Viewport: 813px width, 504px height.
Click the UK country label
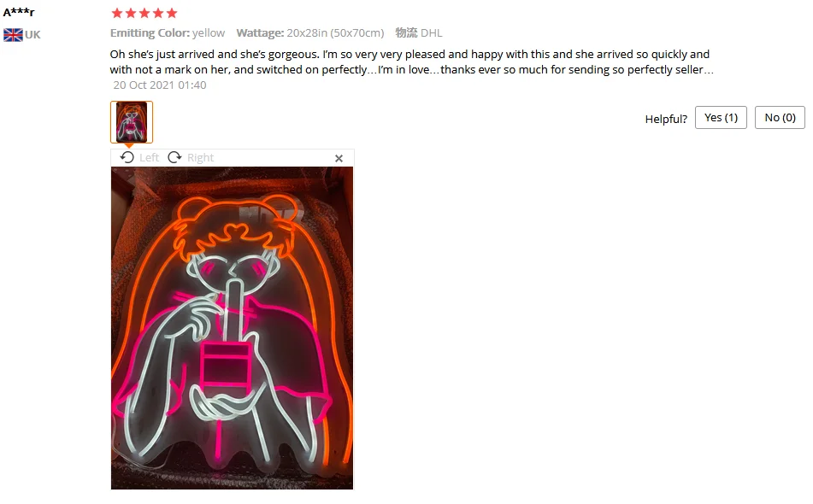(x=32, y=35)
